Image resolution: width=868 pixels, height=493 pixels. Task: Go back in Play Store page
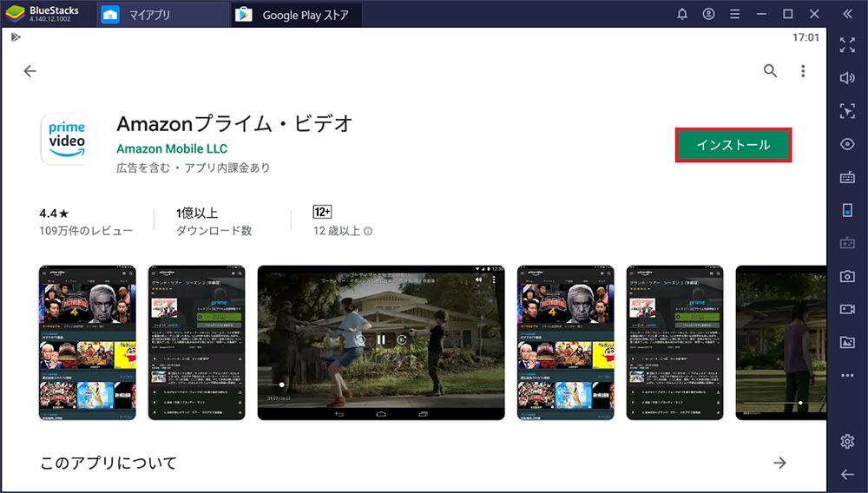(x=30, y=71)
